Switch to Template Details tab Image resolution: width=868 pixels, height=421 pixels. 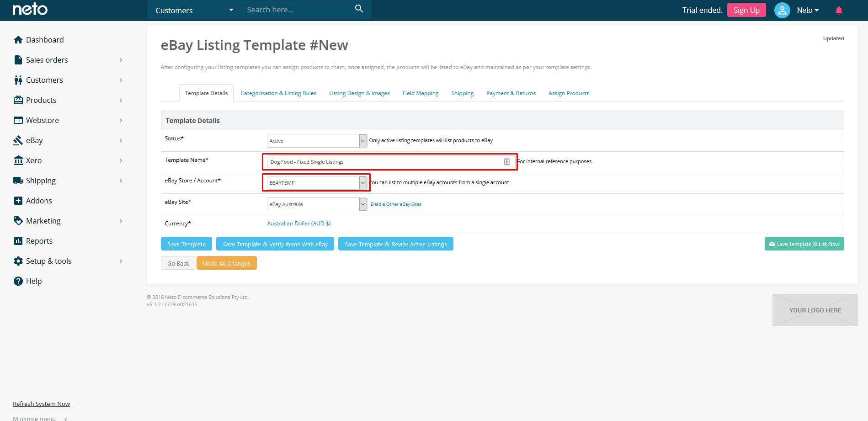click(x=206, y=93)
